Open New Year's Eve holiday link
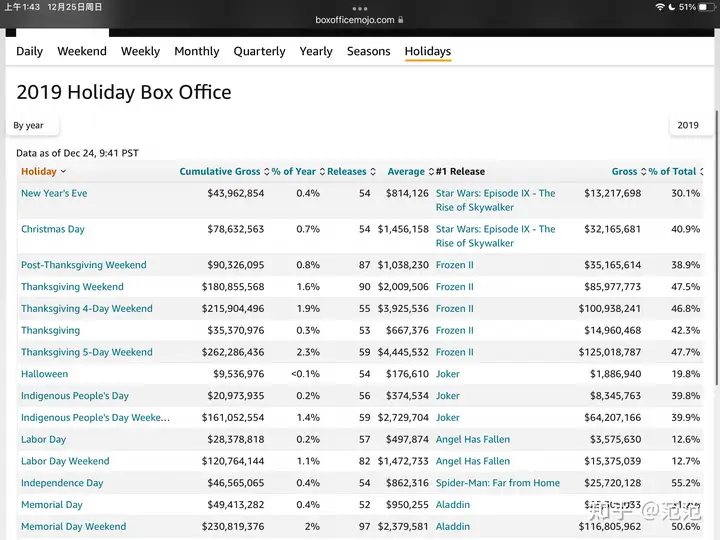720x540 pixels. tap(54, 193)
